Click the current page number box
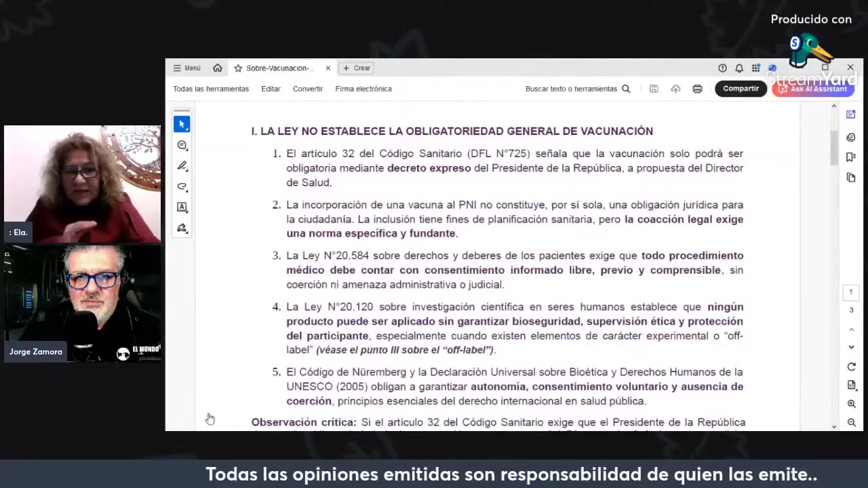 (x=852, y=293)
